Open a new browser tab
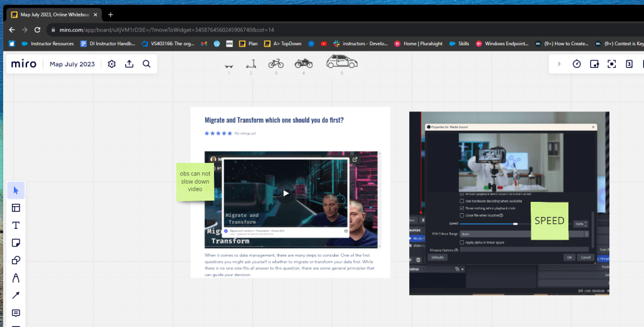 point(111,14)
